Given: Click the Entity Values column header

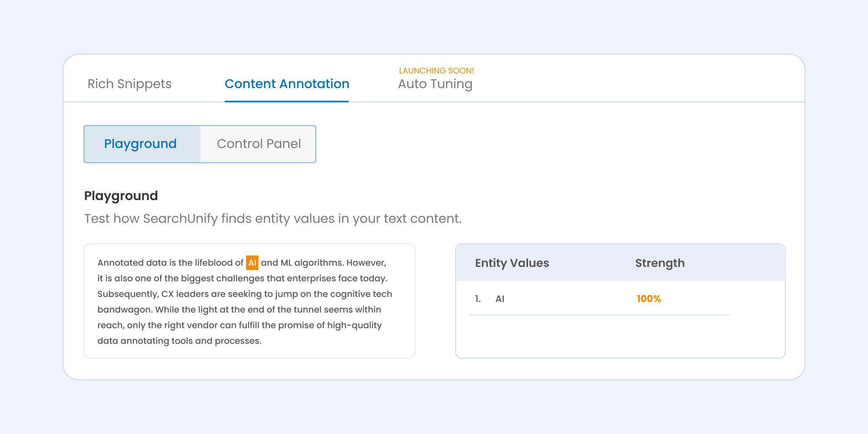Looking at the screenshot, I should (x=512, y=263).
